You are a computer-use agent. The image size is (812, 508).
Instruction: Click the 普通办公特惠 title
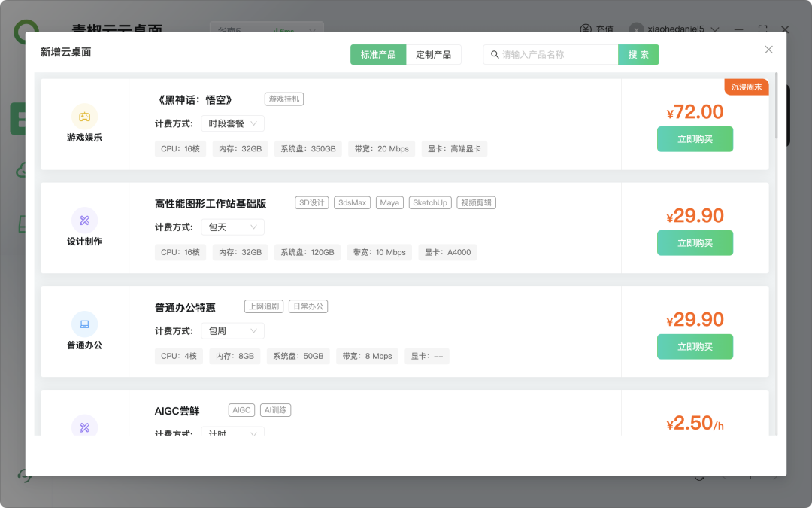point(185,307)
